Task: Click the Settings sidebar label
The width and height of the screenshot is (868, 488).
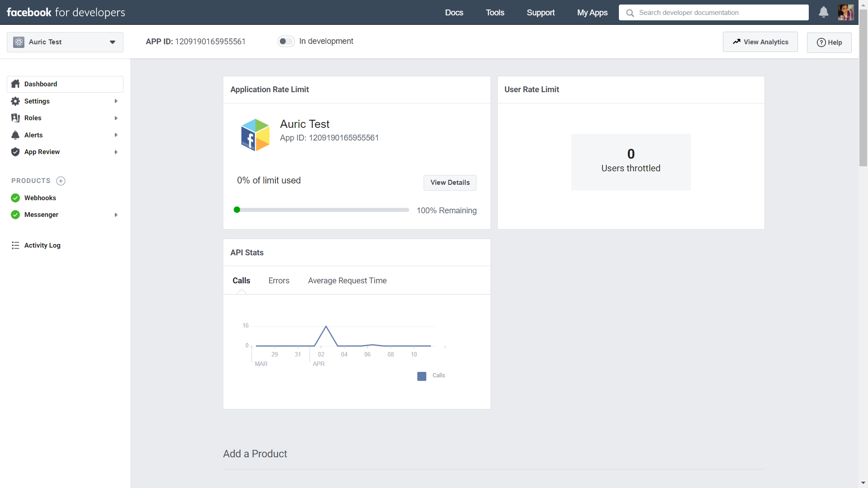Action: 37,101
